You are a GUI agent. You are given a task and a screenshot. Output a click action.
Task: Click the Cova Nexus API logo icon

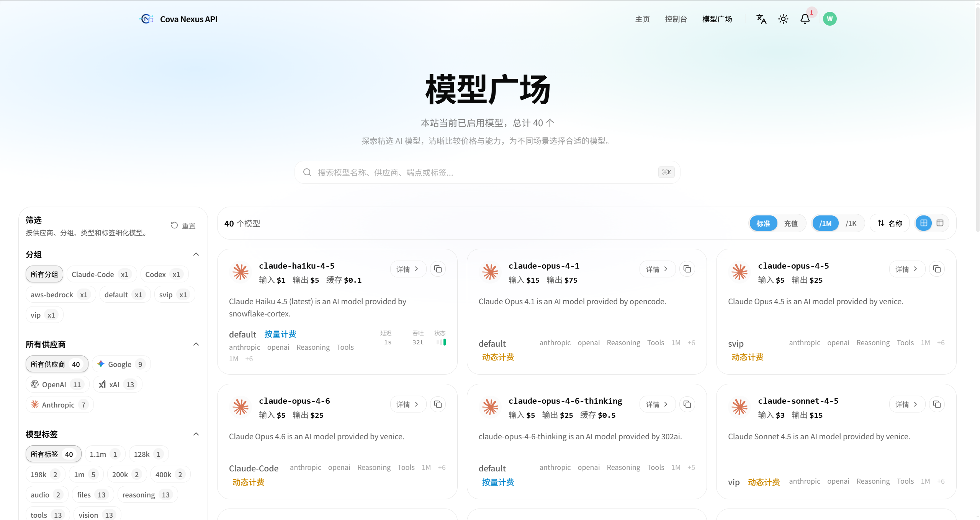[147, 19]
